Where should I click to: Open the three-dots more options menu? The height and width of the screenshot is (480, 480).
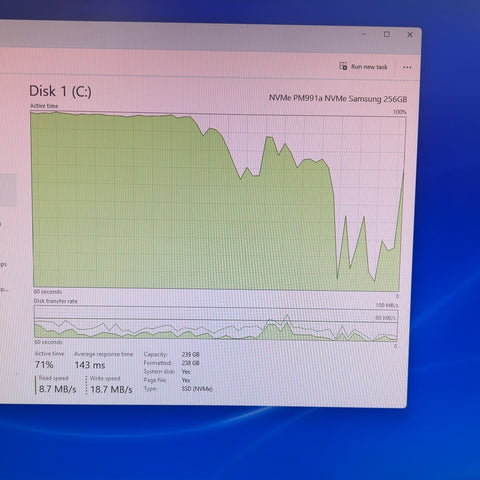pyautogui.click(x=407, y=67)
